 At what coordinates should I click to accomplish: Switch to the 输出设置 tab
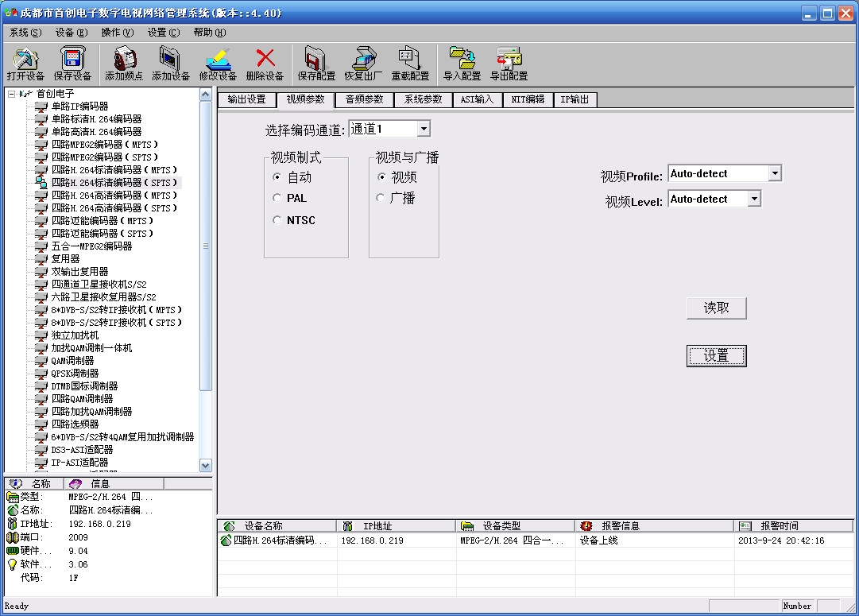pyautogui.click(x=246, y=99)
